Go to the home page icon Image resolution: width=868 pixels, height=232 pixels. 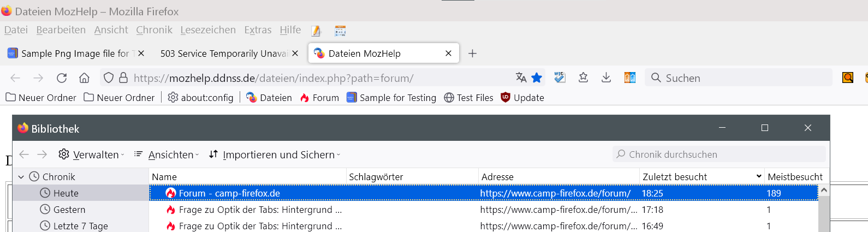pyautogui.click(x=84, y=78)
